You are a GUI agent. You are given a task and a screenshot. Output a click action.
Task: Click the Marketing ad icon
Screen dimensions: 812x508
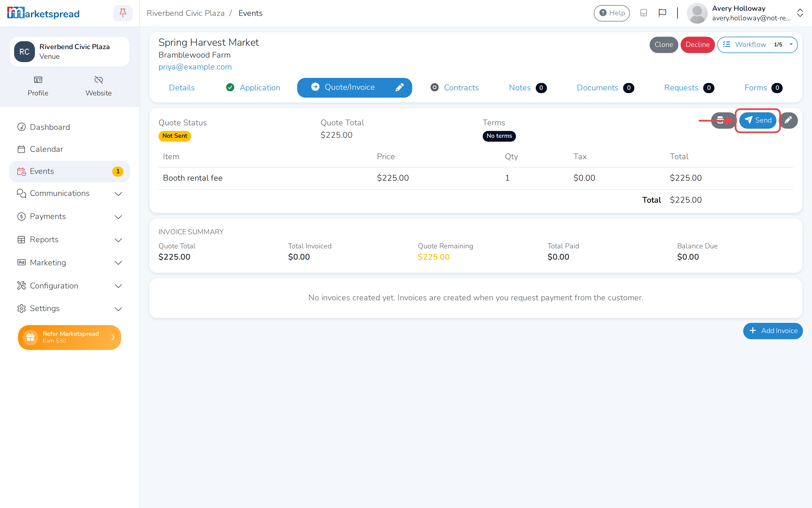click(21, 262)
